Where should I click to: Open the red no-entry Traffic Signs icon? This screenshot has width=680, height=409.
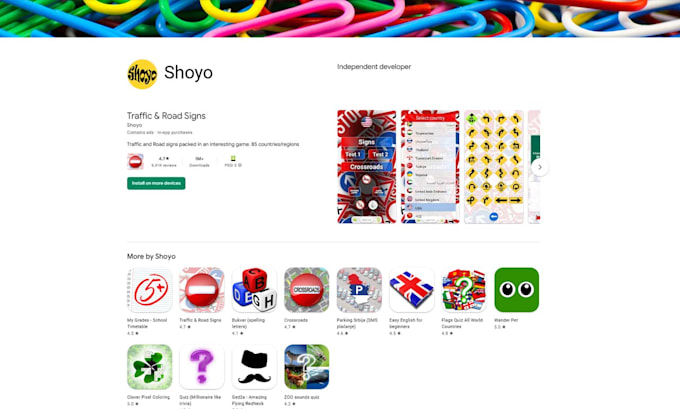[202, 290]
